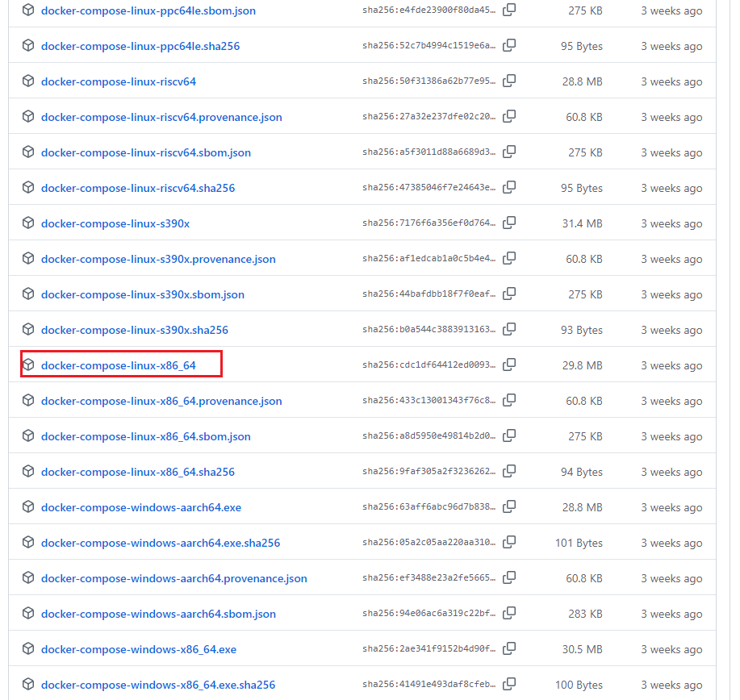Click the 30.5 MB file size
740x700 pixels.
pos(583,649)
